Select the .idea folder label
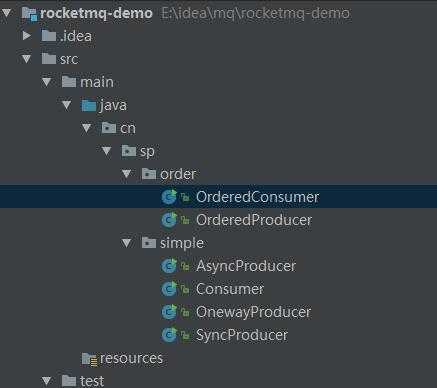The image size is (437, 388). tap(76, 36)
